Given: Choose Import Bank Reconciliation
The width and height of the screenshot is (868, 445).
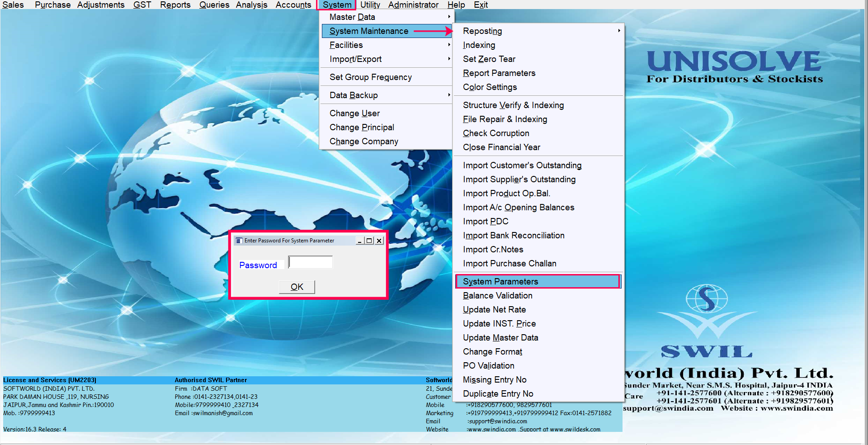Looking at the screenshot, I should (x=538, y=235).
